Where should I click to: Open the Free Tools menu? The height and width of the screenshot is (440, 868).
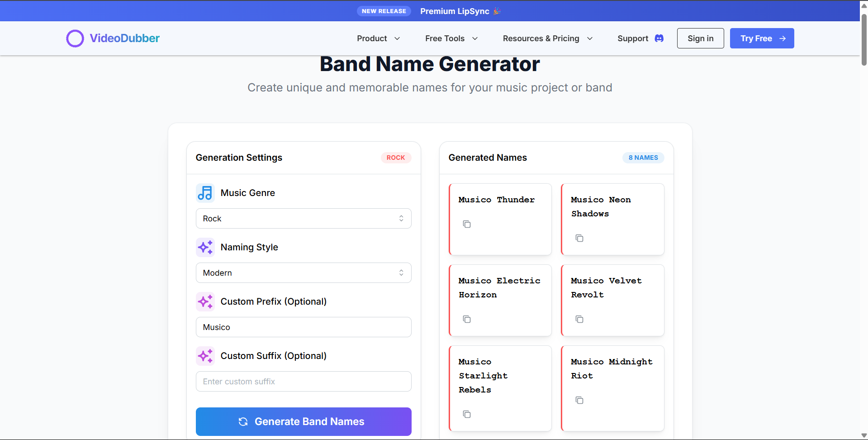pyautogui.click(x=451, y=38)
